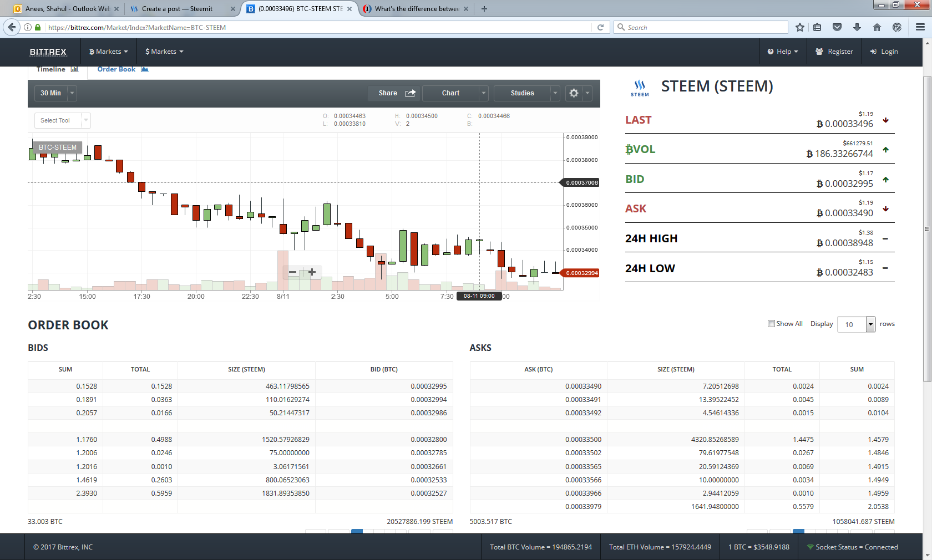Image resolution: width=932 pixels, height=560 pixels.
Task: Open the Chart type dropdown
Action: (455, 93)
